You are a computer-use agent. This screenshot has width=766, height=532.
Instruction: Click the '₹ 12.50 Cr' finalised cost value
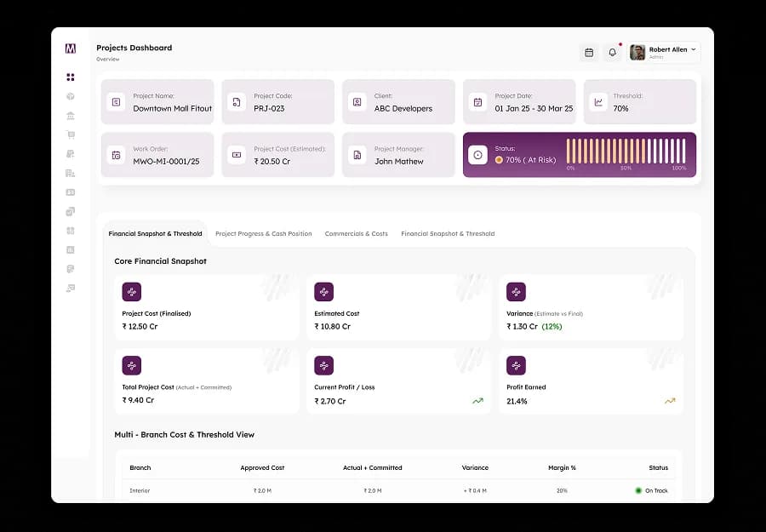pos(140,326)
